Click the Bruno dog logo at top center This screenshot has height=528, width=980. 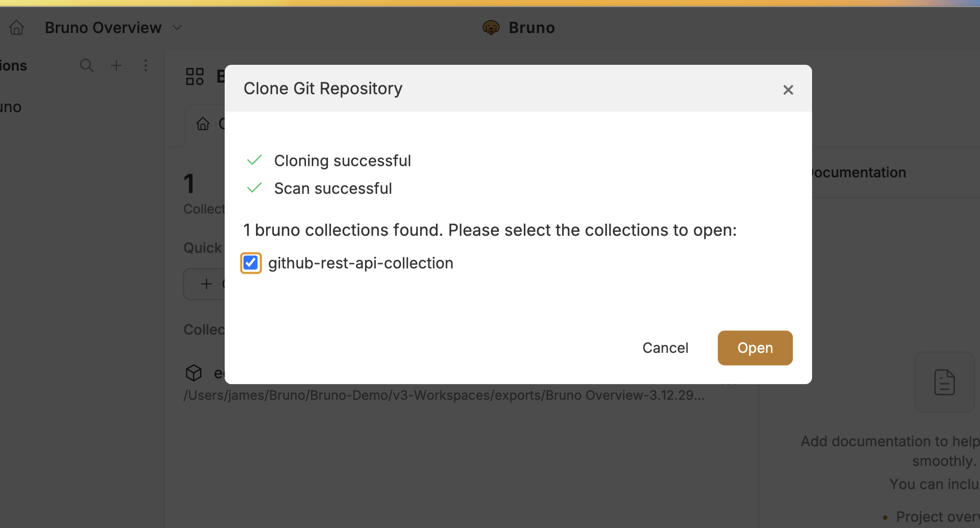(492, 27)
